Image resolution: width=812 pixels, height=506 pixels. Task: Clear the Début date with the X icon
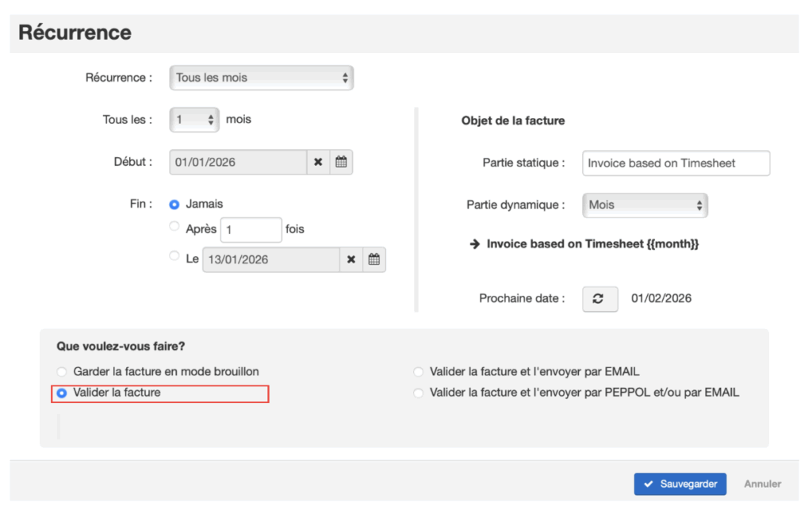click(318, 162)
